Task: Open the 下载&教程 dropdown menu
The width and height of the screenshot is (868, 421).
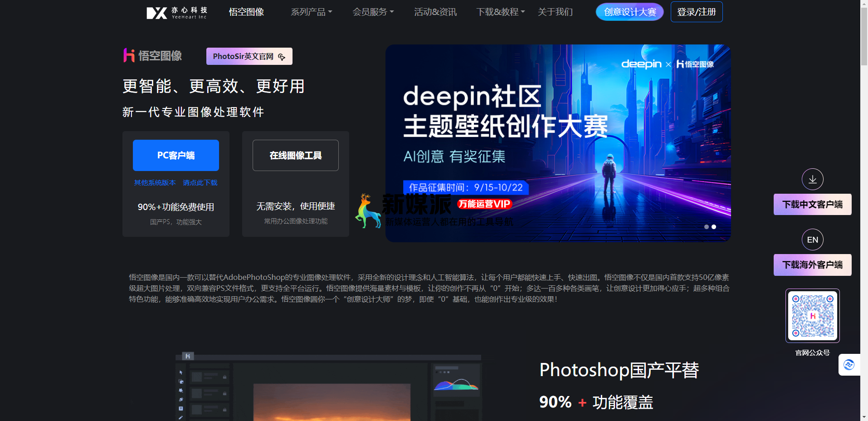Action: [x=501, y=12]
